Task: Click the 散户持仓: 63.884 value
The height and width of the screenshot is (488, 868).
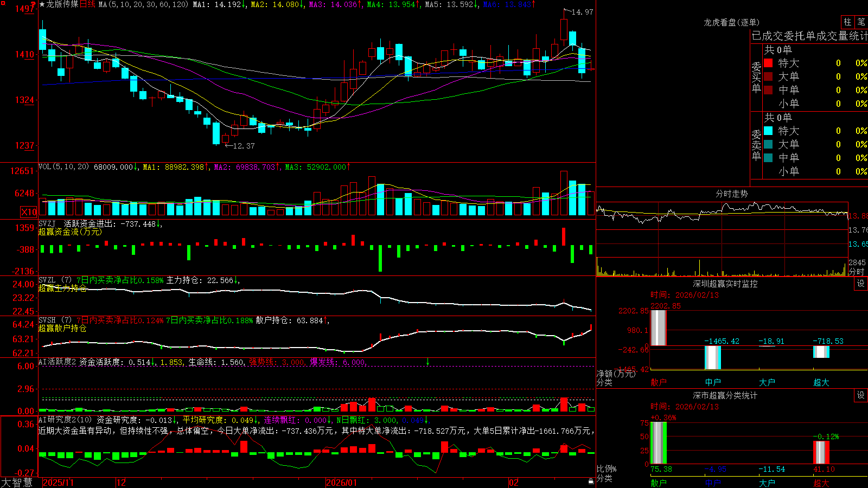Action: coord(289,320)
